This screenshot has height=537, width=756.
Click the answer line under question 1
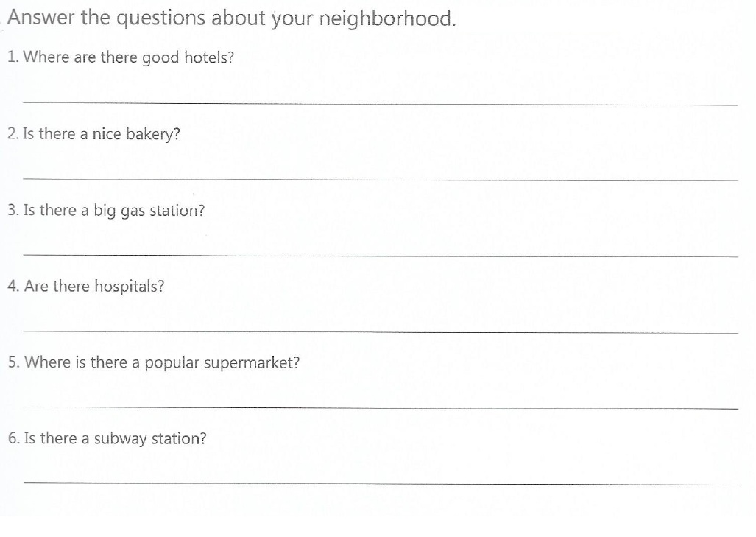(381, 103)
